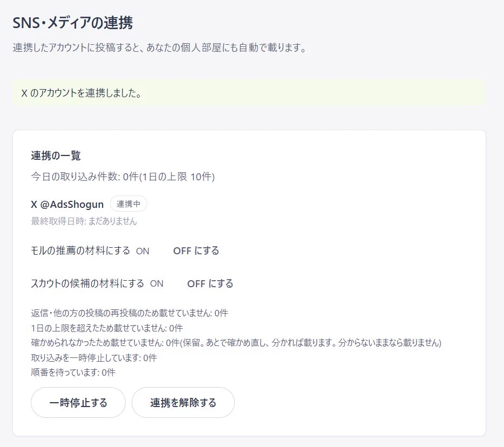The height and width of the screenshot is (447, 504).
Task: Click the 順番を待っています: 0件 line
Action: click(73, 372)
